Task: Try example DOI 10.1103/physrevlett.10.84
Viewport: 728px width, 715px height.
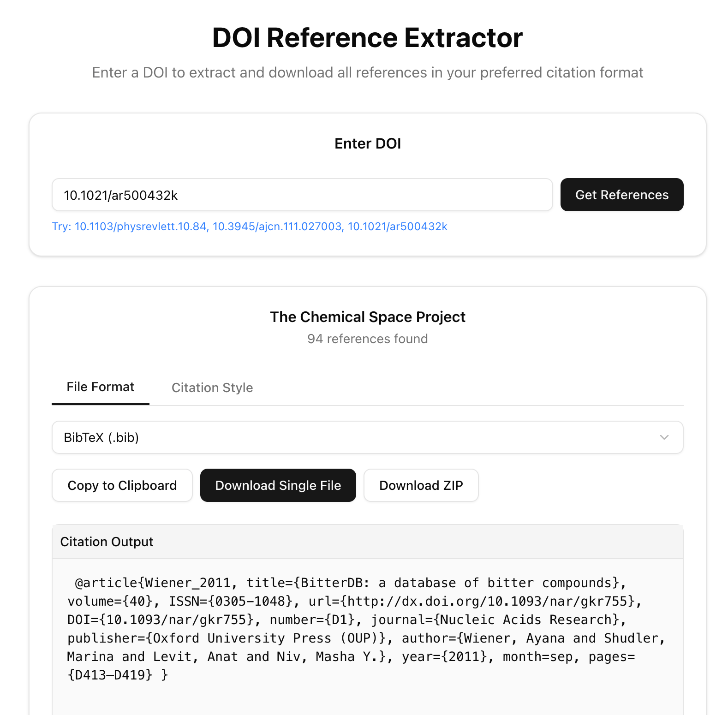Action: (x=141, y=226)
